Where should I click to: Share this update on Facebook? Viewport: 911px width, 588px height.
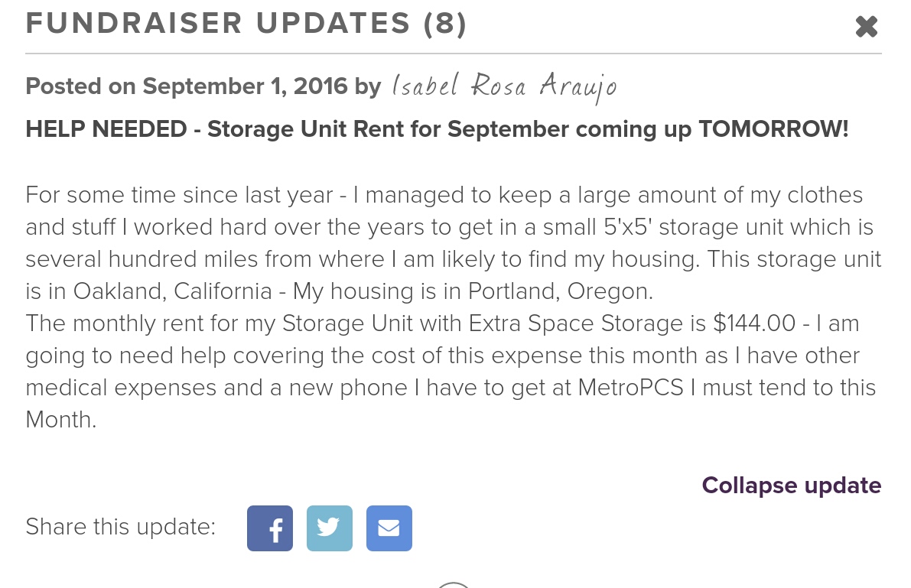pos(269,528)
